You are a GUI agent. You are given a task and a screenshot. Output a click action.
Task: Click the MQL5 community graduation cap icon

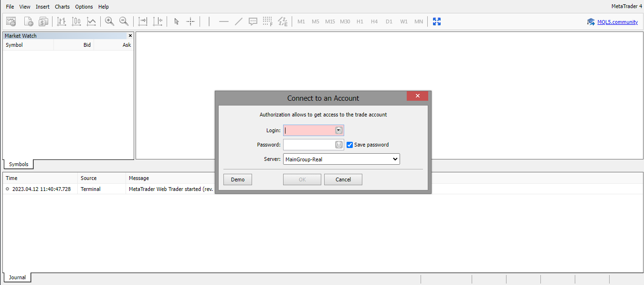(x=591, y=22)
